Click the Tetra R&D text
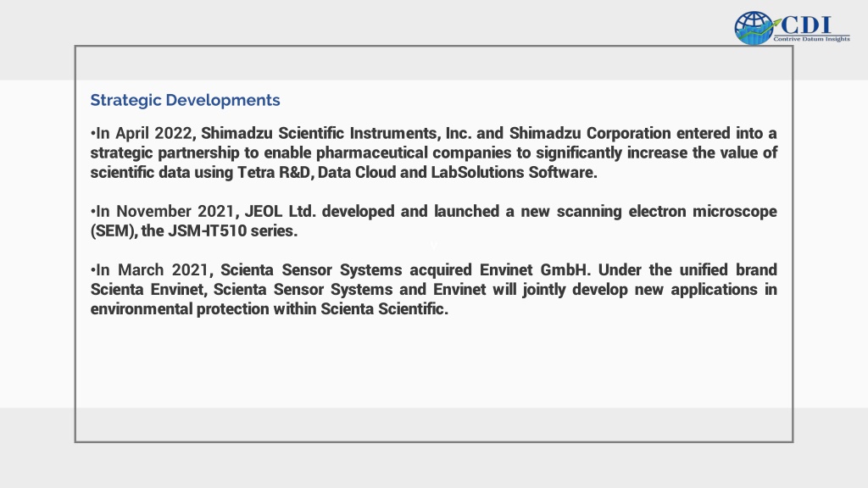This screenshot has height=488, width=868. coord(274,173)
